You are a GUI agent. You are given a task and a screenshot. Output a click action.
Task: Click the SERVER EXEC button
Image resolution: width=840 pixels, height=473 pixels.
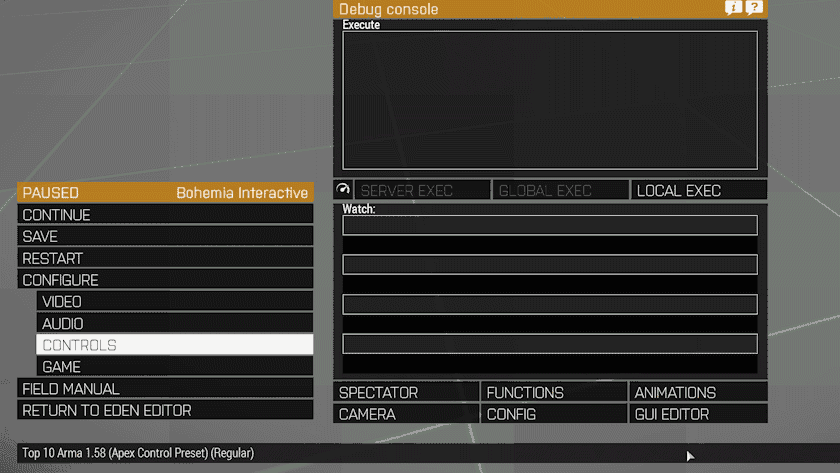pyautogui.click(x=422, y=190)
